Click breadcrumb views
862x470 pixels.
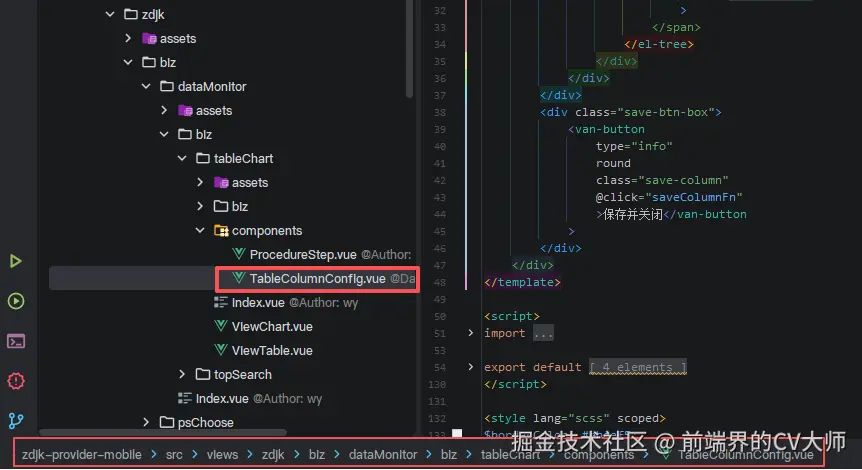(x=222, y=455)
